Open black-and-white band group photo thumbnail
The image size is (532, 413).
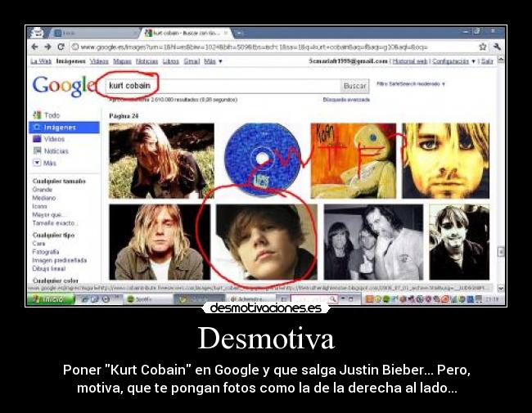point(373,242)
